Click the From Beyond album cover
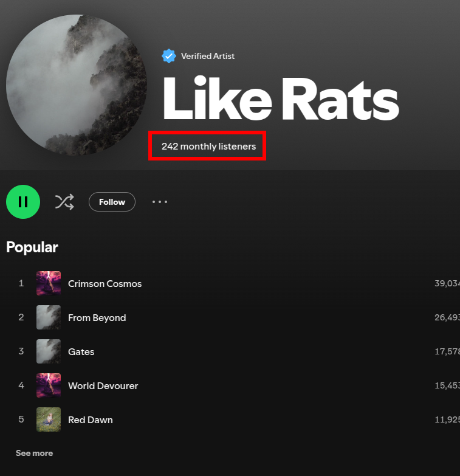 coord(49,317)
